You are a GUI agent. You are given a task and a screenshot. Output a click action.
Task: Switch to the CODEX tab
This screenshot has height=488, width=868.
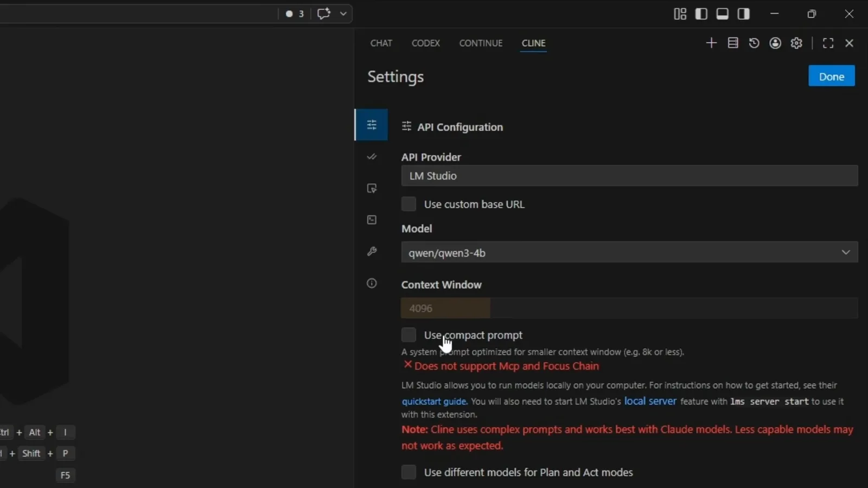426,43
